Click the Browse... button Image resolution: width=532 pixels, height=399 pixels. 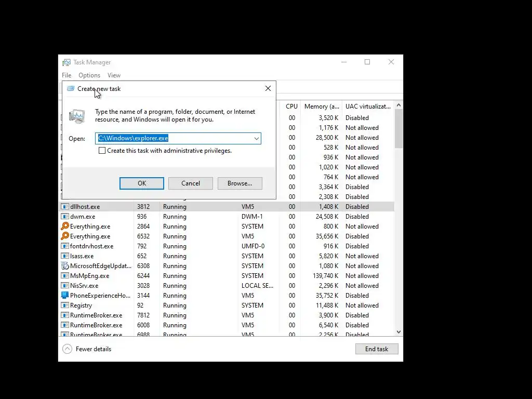click(x=240, y=183)
